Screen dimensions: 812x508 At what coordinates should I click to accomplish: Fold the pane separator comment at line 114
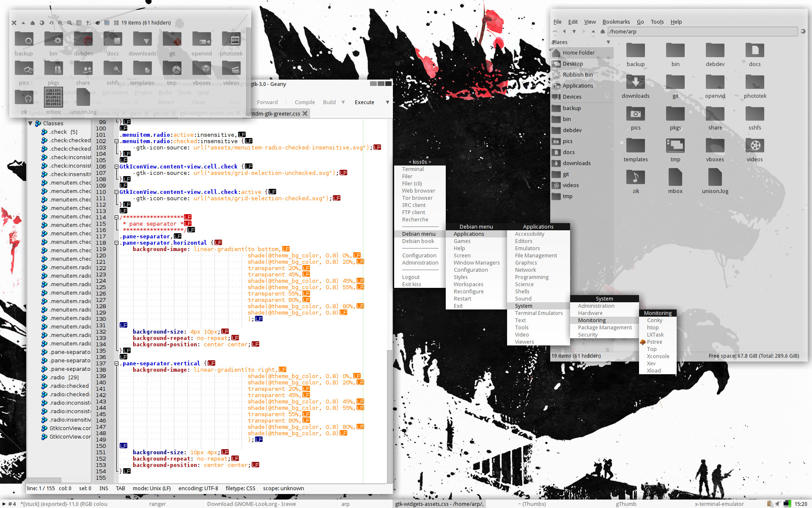116,218
